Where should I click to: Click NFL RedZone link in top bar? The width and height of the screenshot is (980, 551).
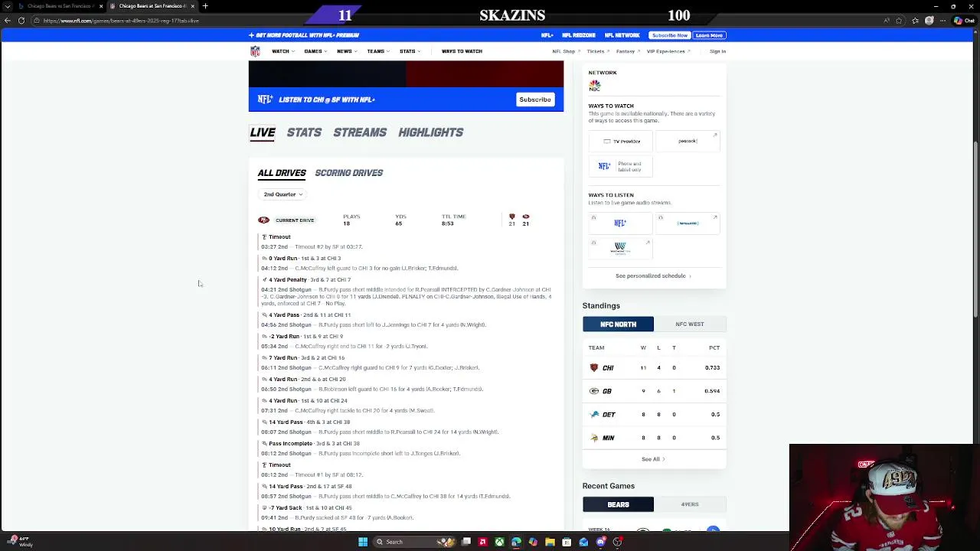tap(579, 35)
